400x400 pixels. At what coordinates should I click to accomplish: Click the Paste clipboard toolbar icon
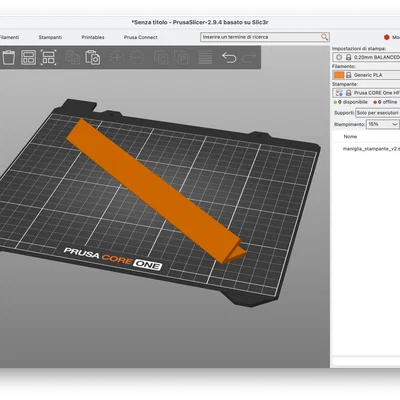coord(92,57)
